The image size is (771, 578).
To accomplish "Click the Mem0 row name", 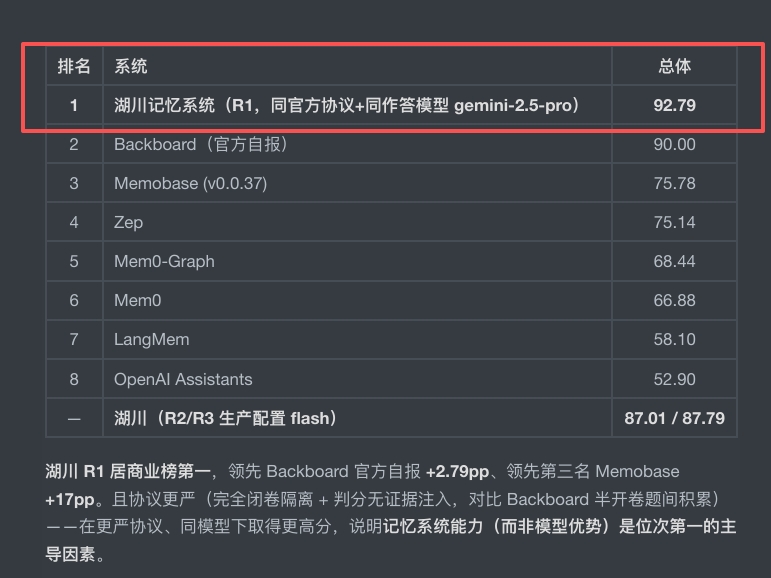I will click(138, 300).
